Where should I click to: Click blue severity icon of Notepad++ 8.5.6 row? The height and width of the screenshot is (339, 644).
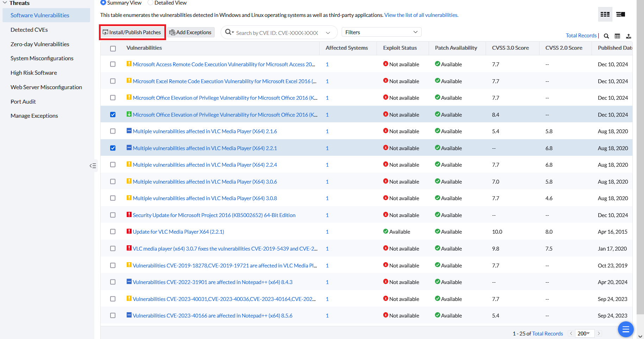click(x=129, y=315)
